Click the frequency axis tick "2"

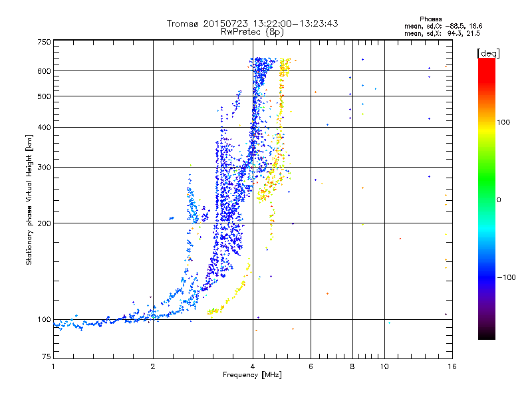pos(153,366)
